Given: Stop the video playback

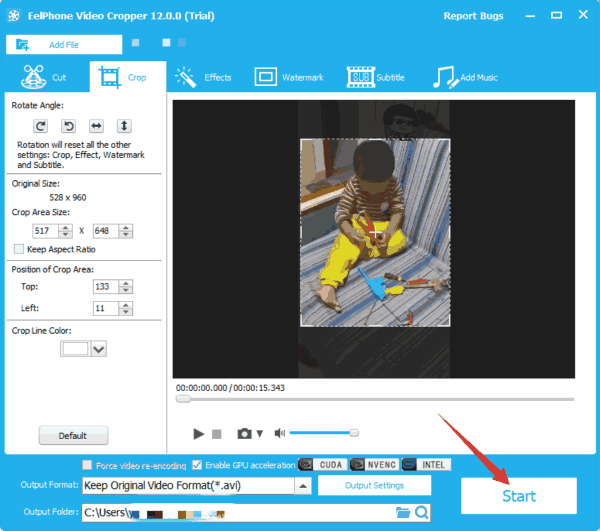Looking at the screenshot, I should pos(217,434).
